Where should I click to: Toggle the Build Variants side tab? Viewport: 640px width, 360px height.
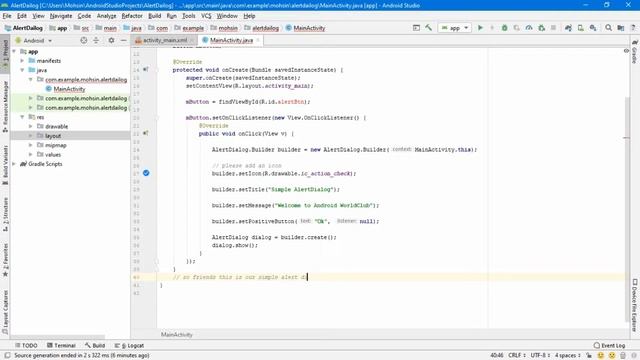click(x=5, y=165)
